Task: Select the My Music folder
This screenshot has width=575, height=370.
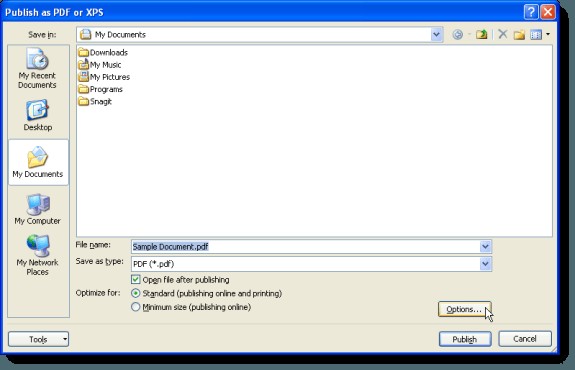Action: coord(100,65)
